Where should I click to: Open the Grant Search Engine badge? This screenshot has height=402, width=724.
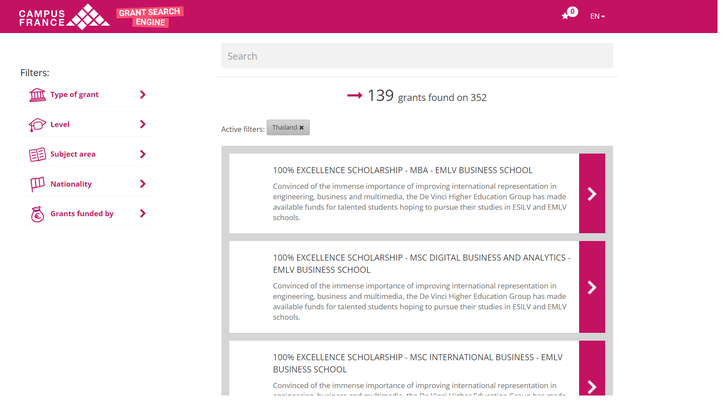click(150, 17)
